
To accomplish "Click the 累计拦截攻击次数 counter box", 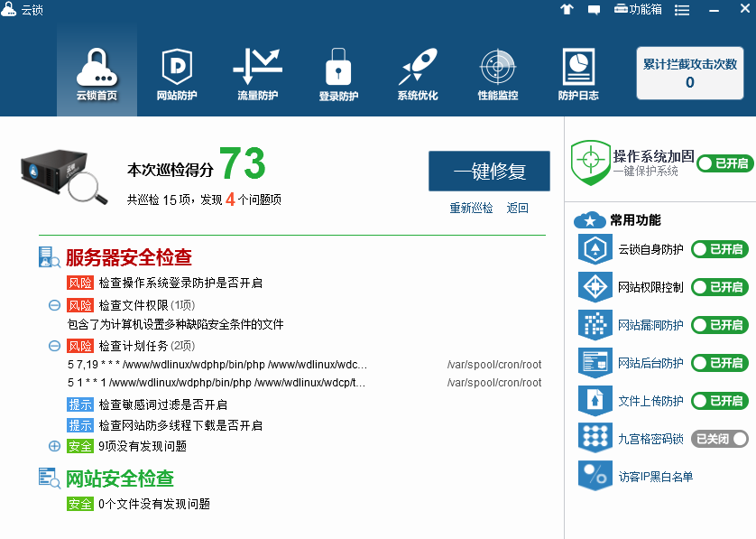I will 690,73.
